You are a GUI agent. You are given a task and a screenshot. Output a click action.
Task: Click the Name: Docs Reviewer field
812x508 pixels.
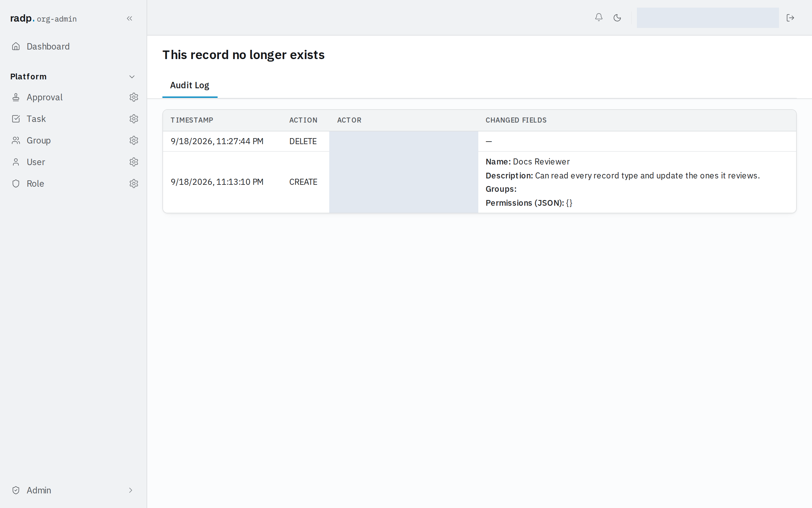pyautogui.click(x=527, y=162)
